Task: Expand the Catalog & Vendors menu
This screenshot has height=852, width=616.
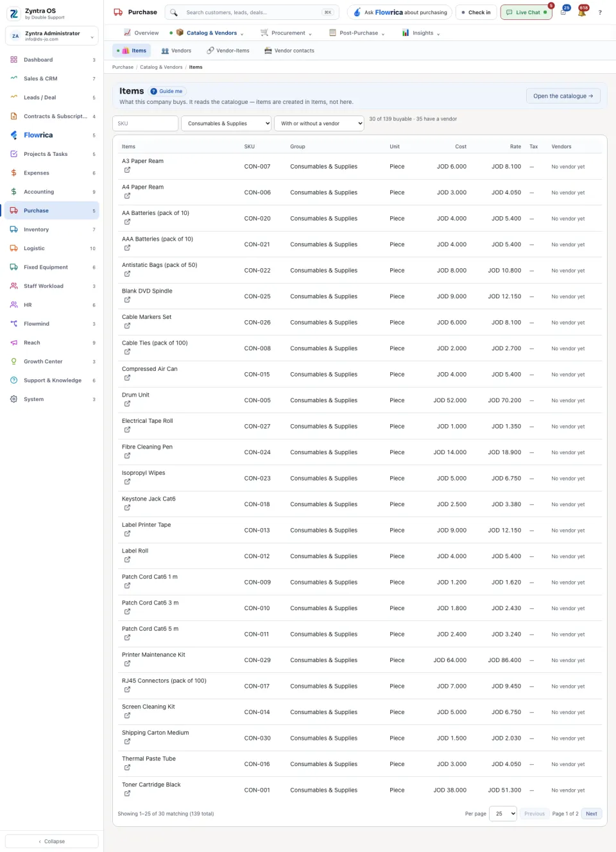Action: (x=210, y=33)
